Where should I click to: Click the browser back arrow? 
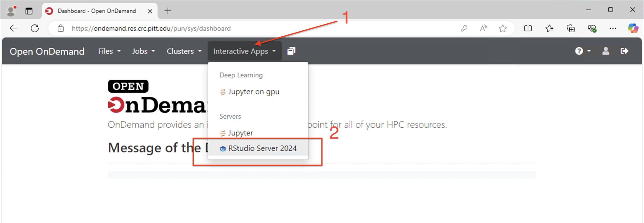[14, 28]
